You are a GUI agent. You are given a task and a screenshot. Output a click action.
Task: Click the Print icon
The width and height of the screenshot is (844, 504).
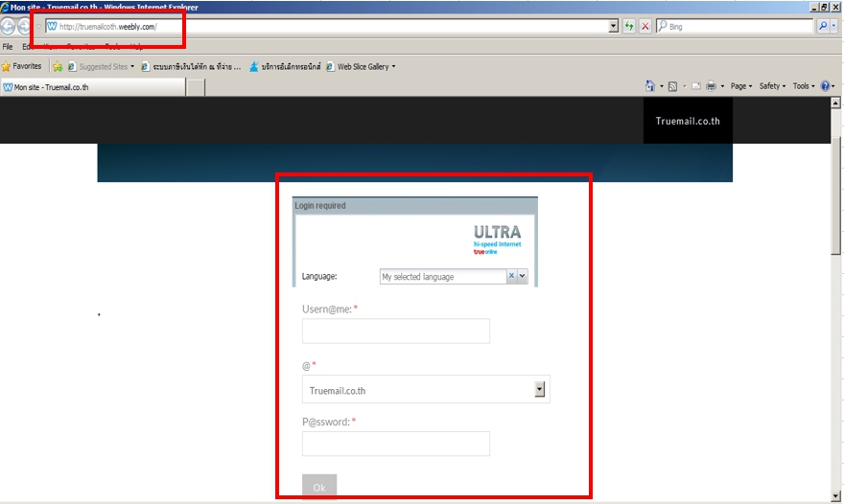711,86
